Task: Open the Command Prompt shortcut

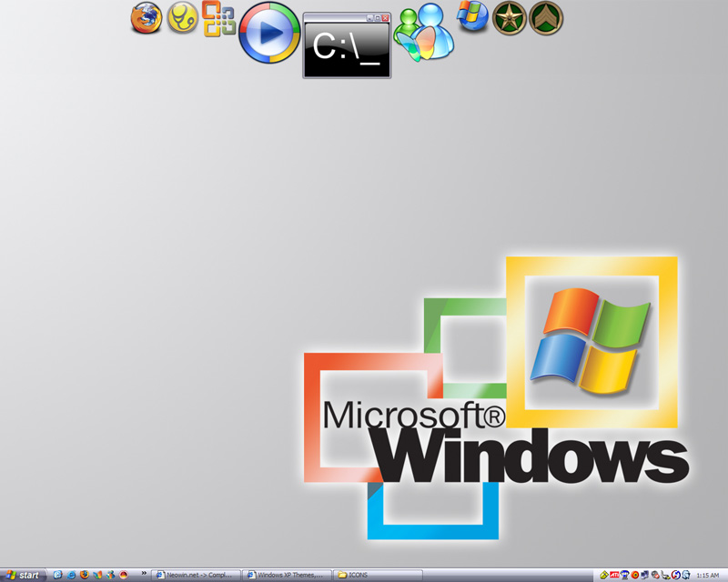Action: pyautogui.click(x=346, y=48)
